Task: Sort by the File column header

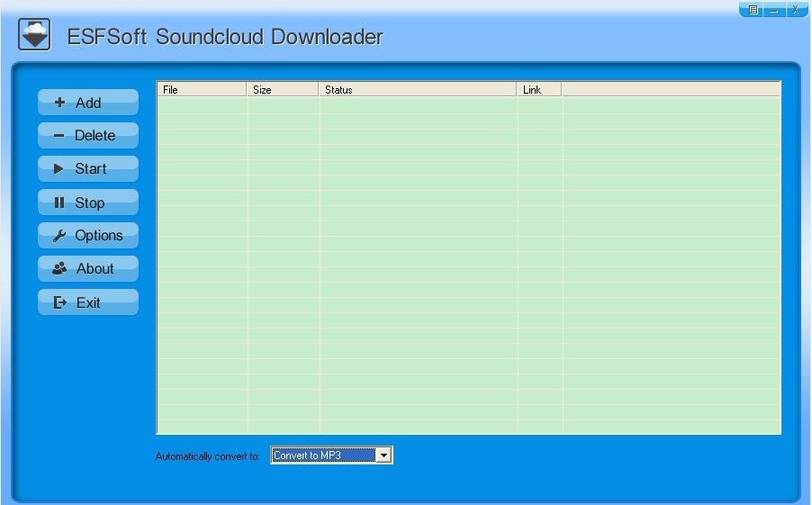Action: point(202,90)
